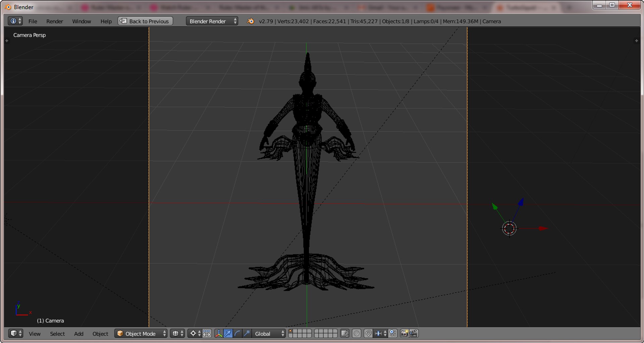Screen dimensions: 644x343
Task: Click the (1) Camera object label
Action: (50, 321)
